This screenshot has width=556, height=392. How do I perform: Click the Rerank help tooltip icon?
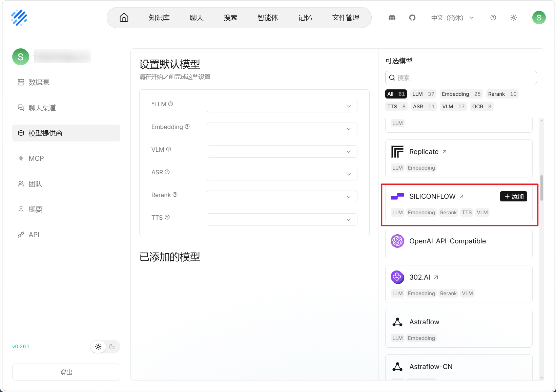point(175,195)
